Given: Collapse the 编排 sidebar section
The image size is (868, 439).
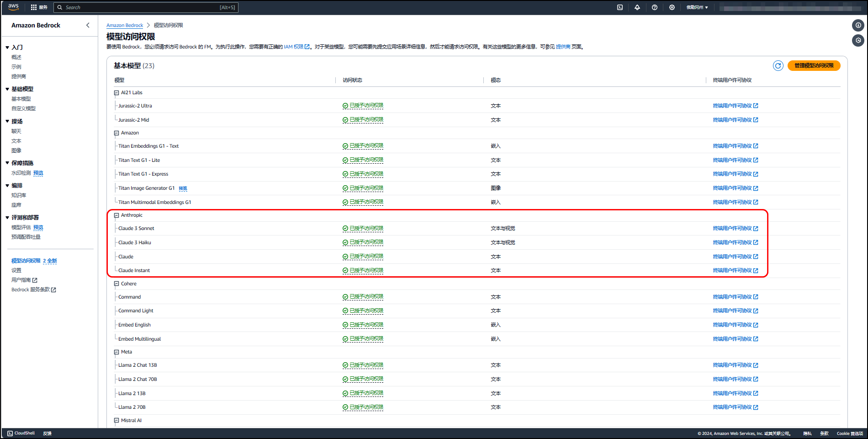Looking at the screenshot, I should coord(7,186).
